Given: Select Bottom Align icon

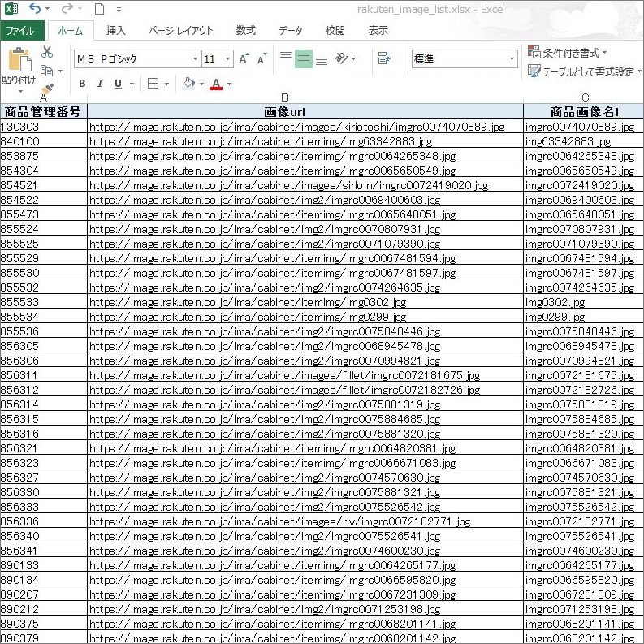Looking at the screenshot, I should [x=322, y=62].
